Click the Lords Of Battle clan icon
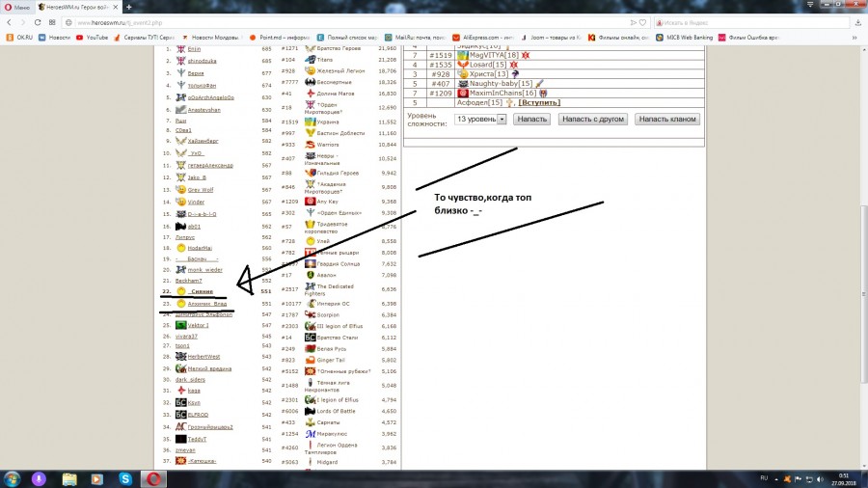868x488 pixels. tap(310, 411)
